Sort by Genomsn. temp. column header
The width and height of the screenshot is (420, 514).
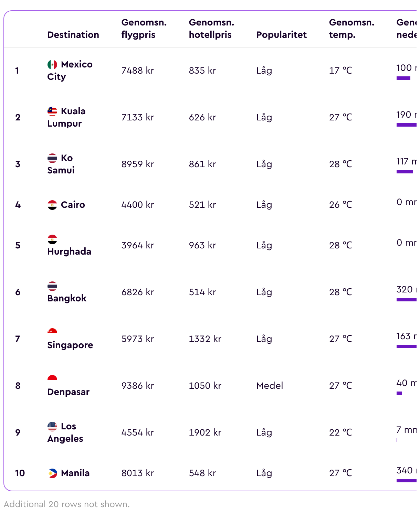351,29
